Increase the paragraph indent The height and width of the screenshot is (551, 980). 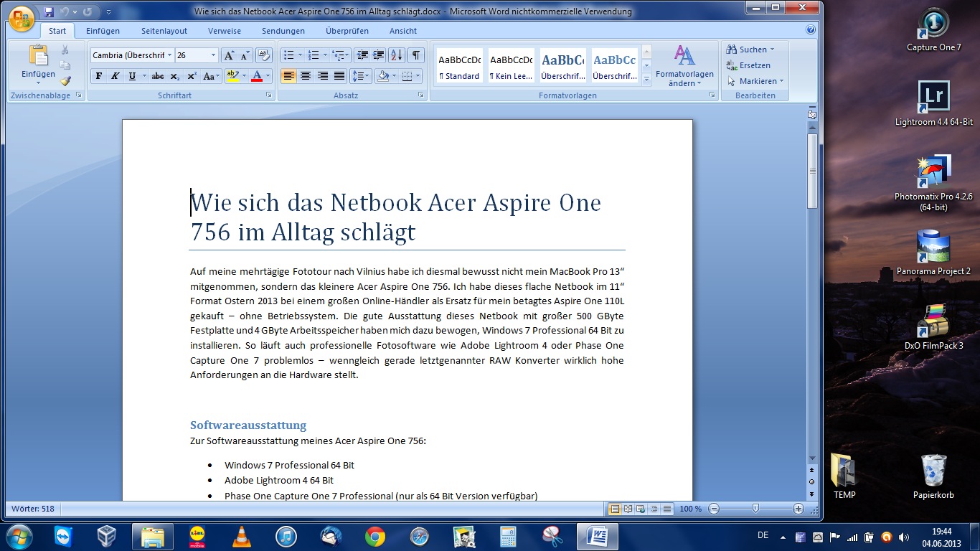[379, 55]
